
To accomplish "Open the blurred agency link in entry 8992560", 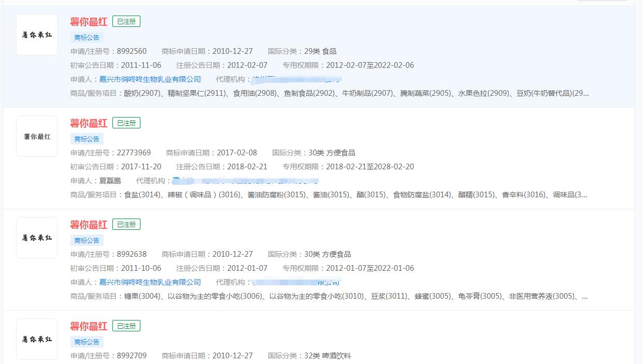I will click(296, 79).
